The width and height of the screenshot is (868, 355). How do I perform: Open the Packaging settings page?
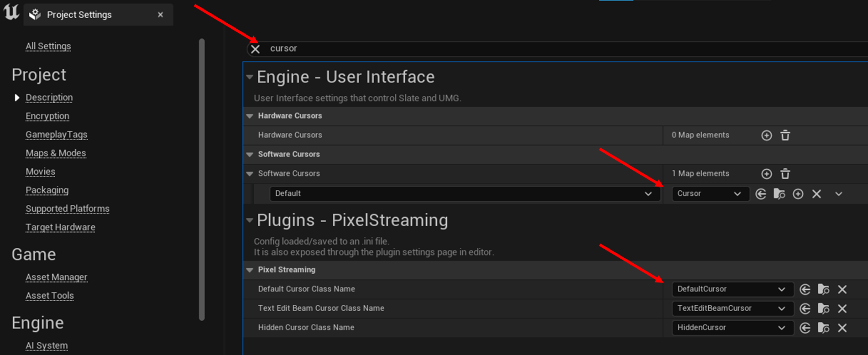(47, 190)
